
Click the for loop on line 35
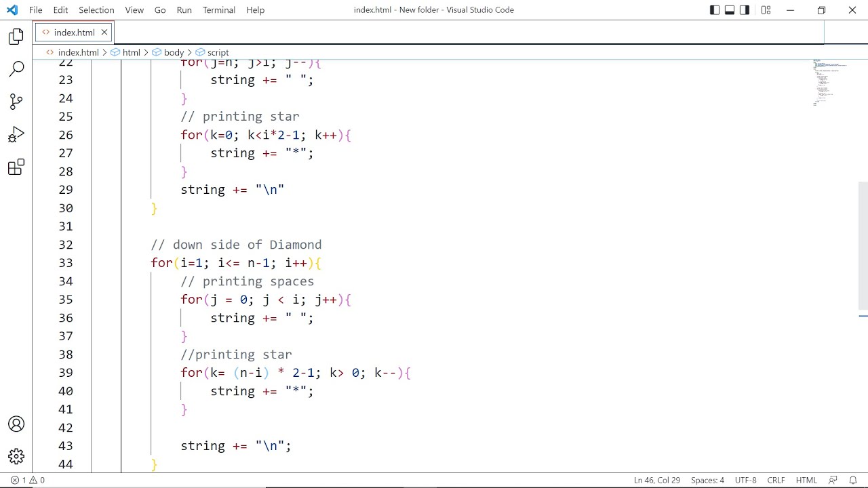click(266, 300)
